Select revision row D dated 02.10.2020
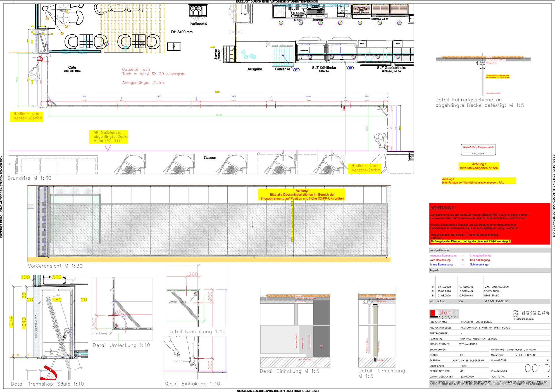 point(444,287)
